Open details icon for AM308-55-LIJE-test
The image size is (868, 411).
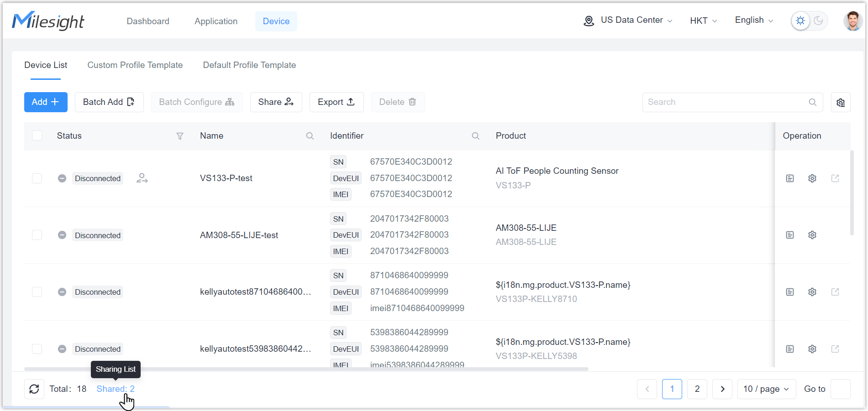tap(790, 235)
